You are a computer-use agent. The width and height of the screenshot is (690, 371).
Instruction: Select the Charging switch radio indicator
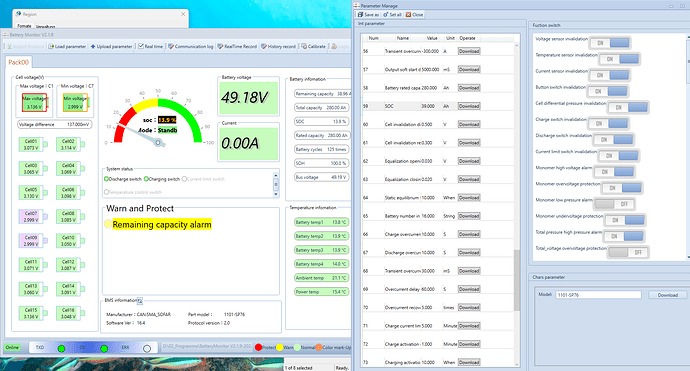tap(146, 179)
